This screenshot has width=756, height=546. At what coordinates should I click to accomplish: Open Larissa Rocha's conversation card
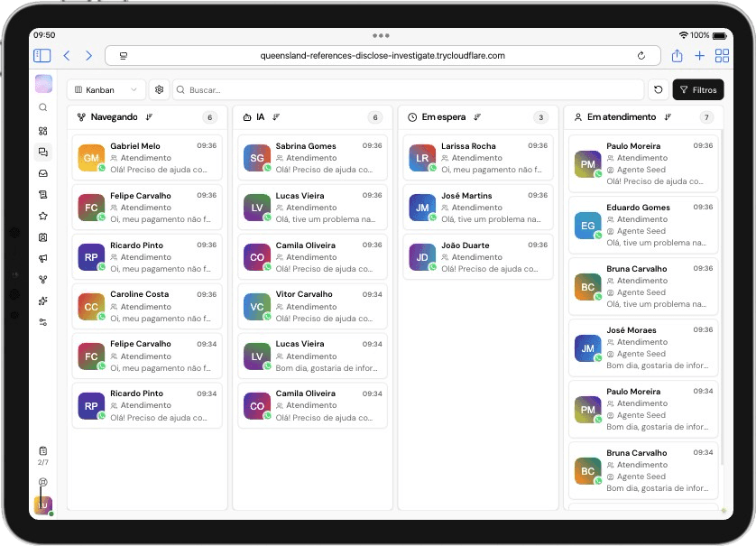[477, 157]
